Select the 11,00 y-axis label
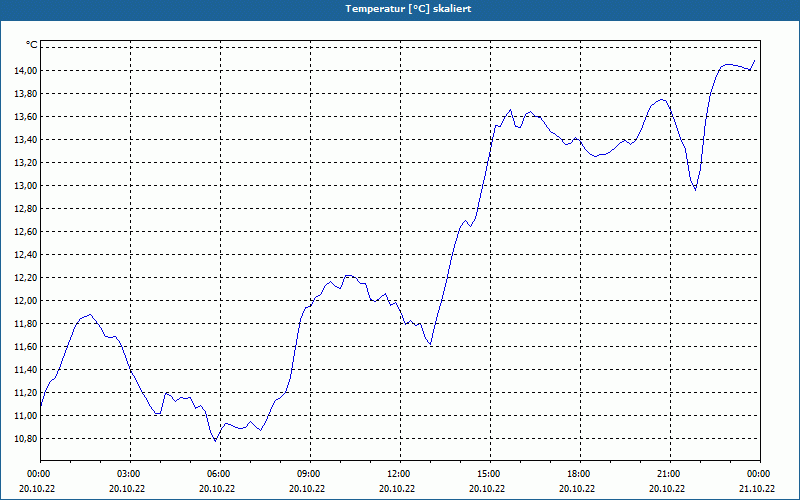The width and height of the screenshot is (800, 500). point(24,416)
